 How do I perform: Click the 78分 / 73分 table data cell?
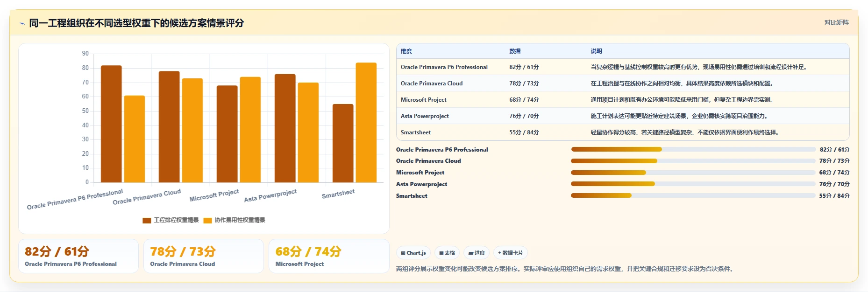tap(524, 83)
